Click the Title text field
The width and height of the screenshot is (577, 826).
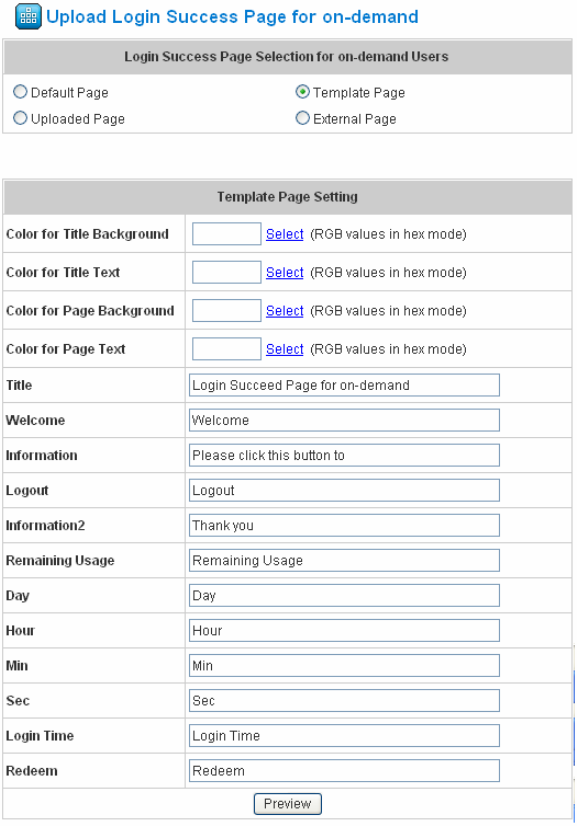[x=344, y=385]
